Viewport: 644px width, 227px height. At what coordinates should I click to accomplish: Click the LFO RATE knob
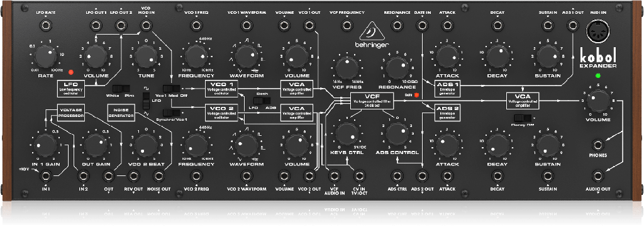[45, 57]
